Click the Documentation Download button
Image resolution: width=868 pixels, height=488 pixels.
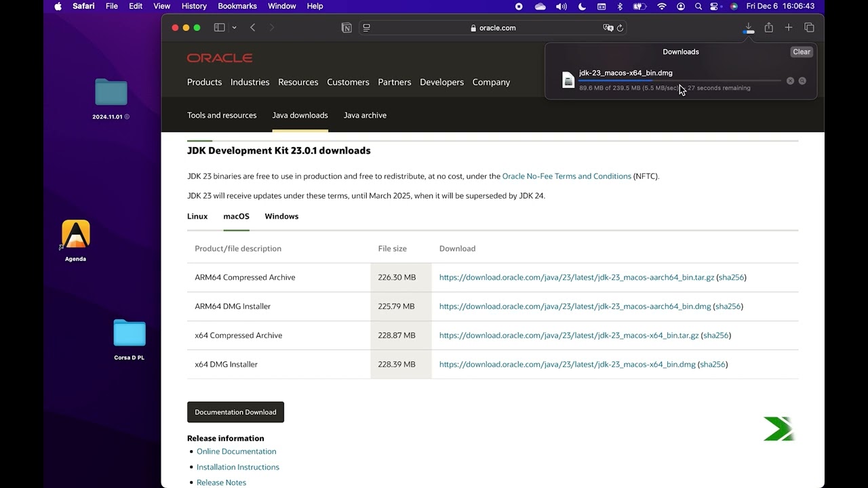[x=235, y=412]
